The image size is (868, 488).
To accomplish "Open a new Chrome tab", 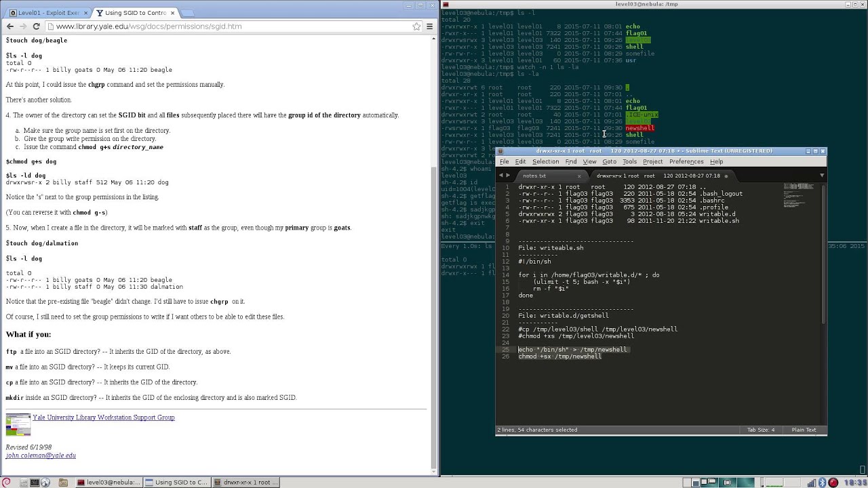I will pyautogui.click(x=187, y=13).
